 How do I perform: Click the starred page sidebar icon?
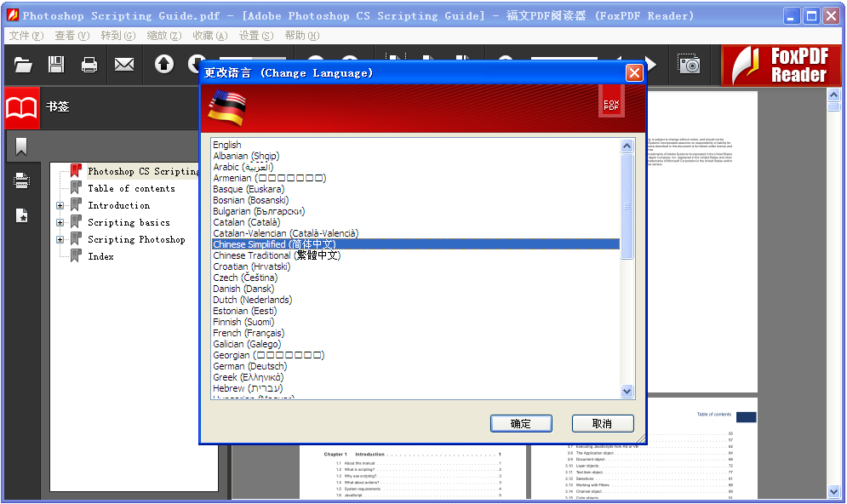21,215
